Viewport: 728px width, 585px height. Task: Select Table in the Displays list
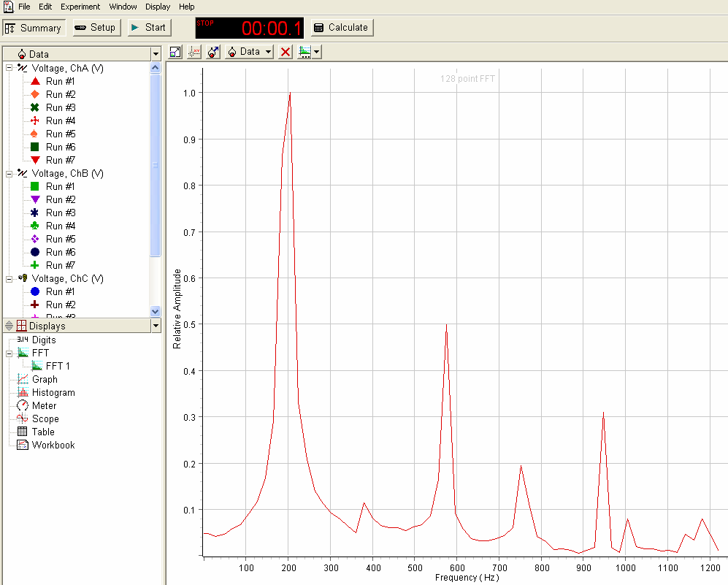pos(43,432)
